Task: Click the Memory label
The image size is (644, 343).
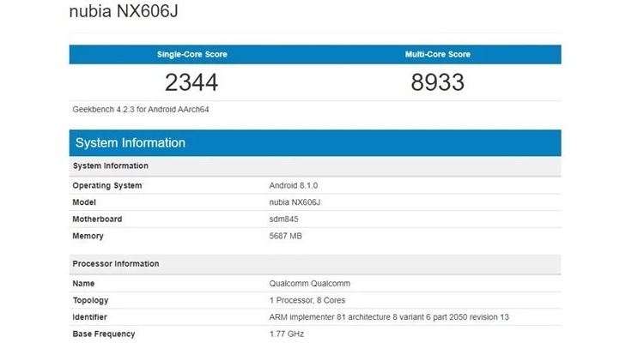Action: (88, 236)
